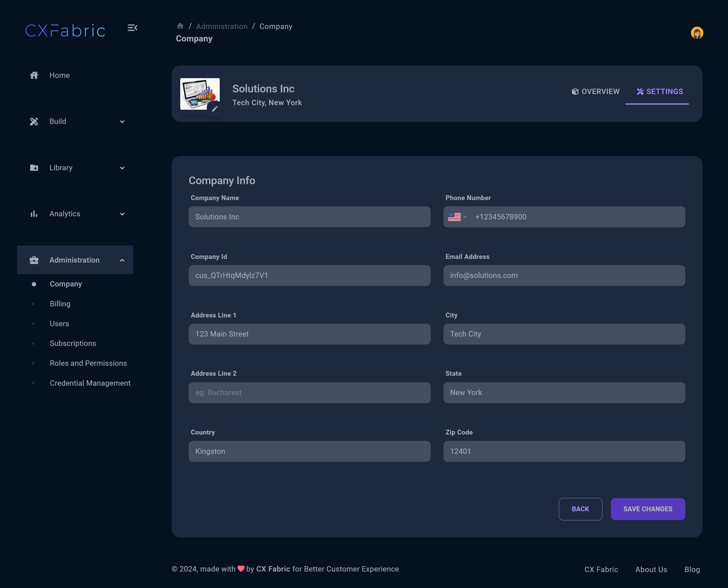Click the home breadcrumb icon

click(x=180, y=26)
